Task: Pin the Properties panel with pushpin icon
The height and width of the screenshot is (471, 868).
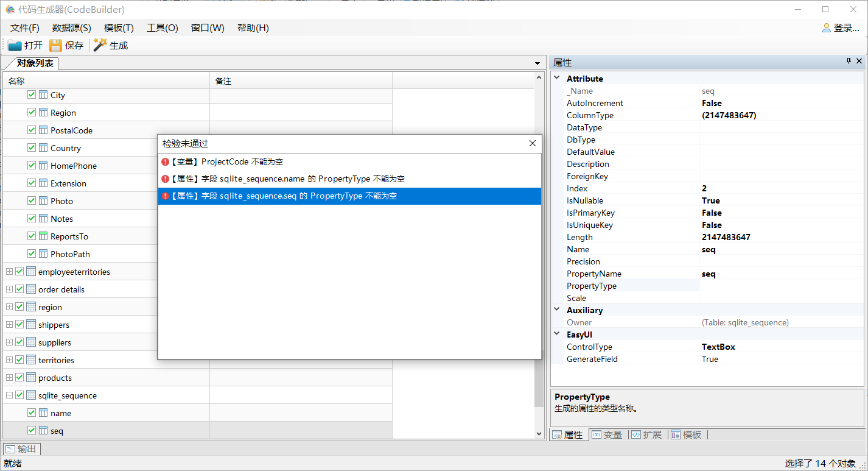Action: pyautogui.click(x=849, y=62)
